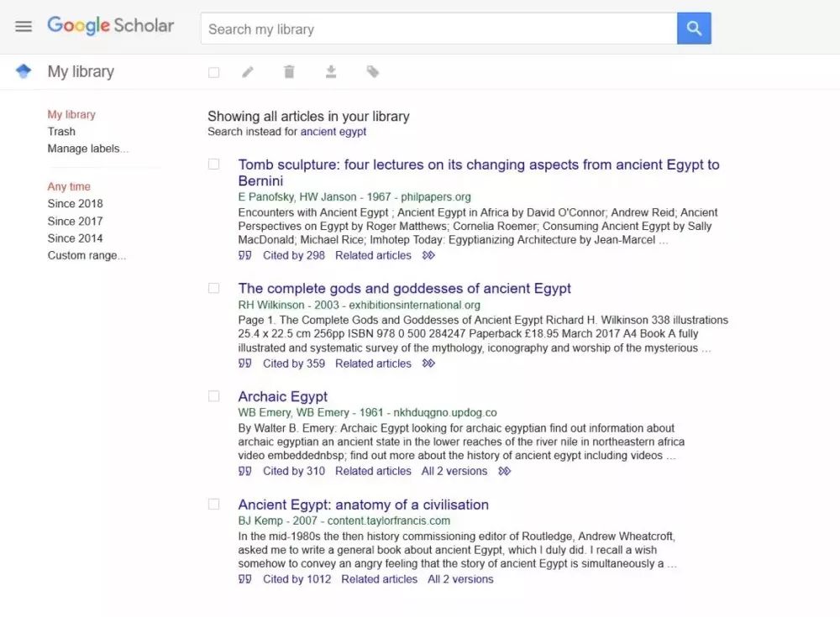Open Custom range date filter

pyautogui.click(x=87, y=255)
